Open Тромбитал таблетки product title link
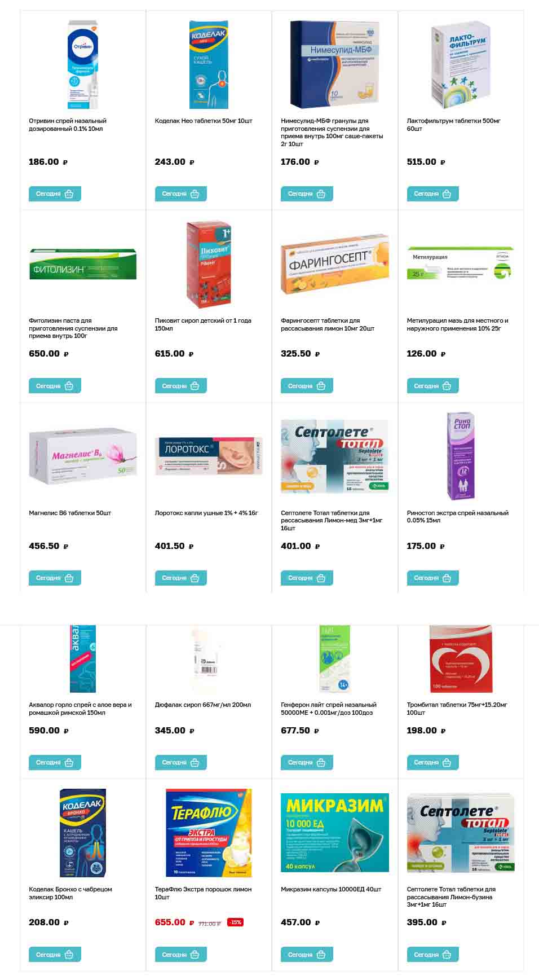 [457, 709]
